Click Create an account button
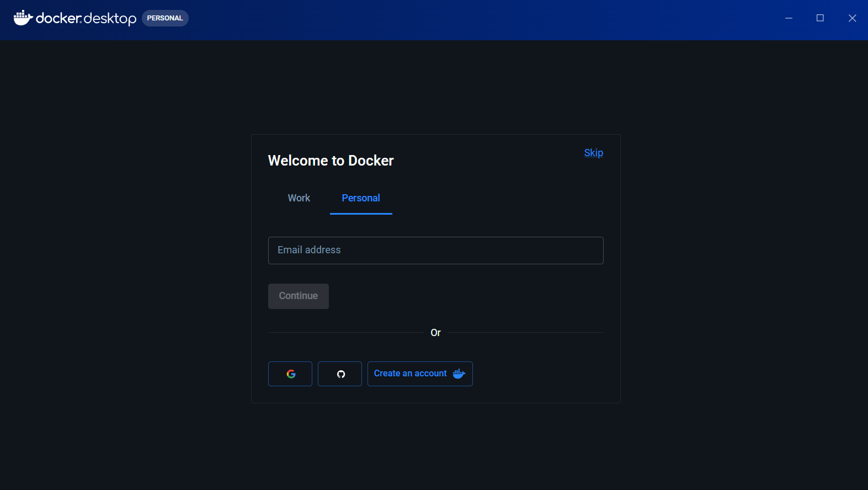 420,374
